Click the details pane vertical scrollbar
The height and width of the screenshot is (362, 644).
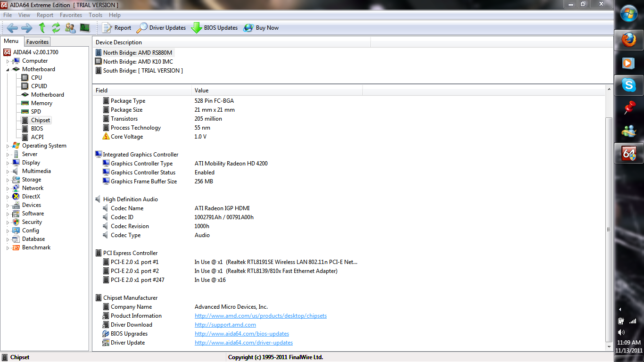tap(609, 230)
